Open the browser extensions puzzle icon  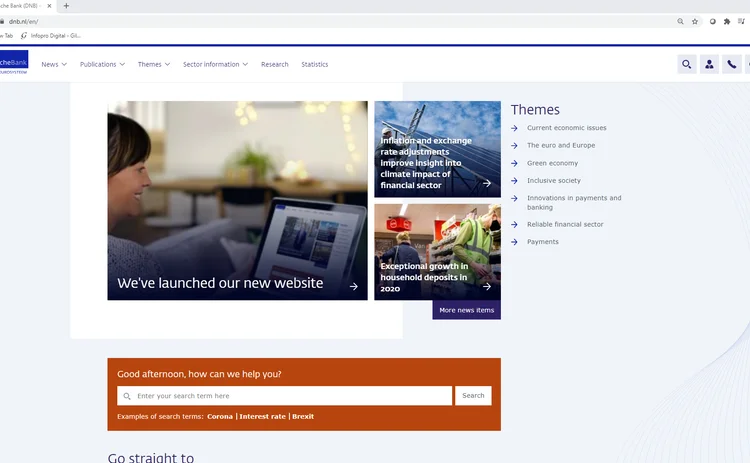pos(727,22)
